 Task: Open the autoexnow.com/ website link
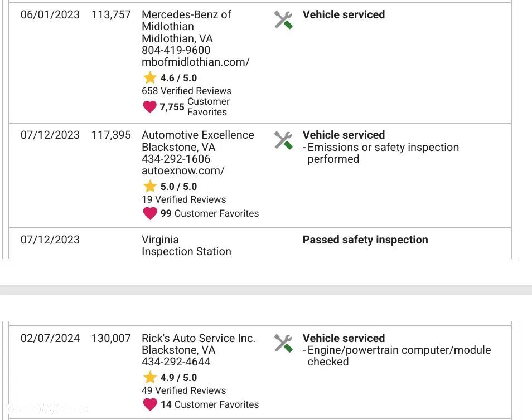(183, 171)
